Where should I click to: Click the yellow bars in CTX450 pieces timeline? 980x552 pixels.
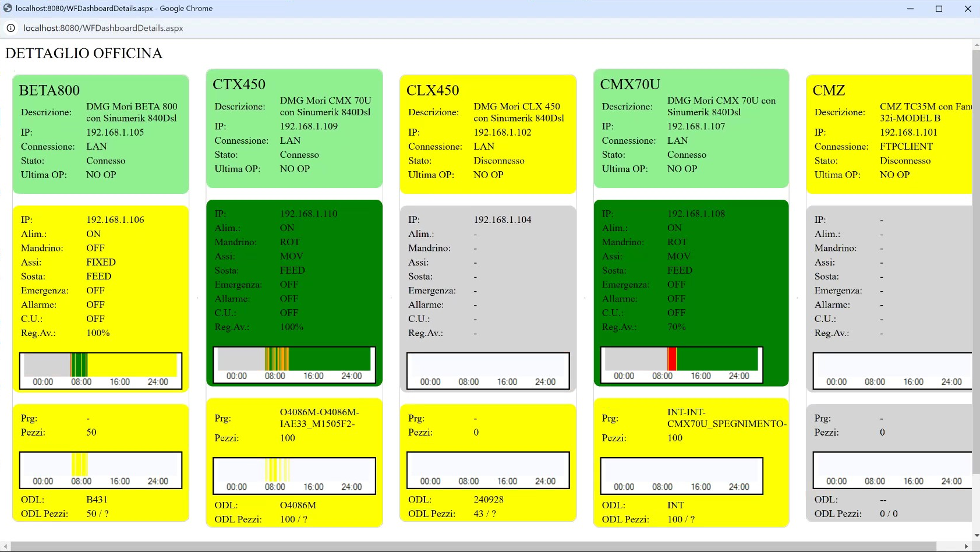point(277,469)
